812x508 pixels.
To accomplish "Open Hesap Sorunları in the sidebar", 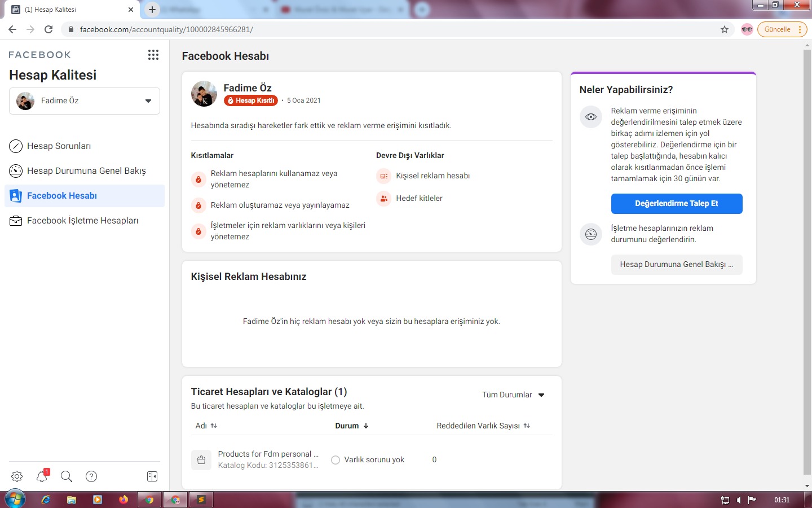I will point(85,146).
